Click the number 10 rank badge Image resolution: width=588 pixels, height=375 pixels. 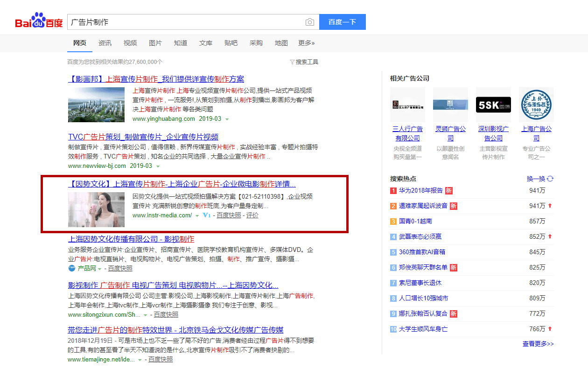(393, 329)
